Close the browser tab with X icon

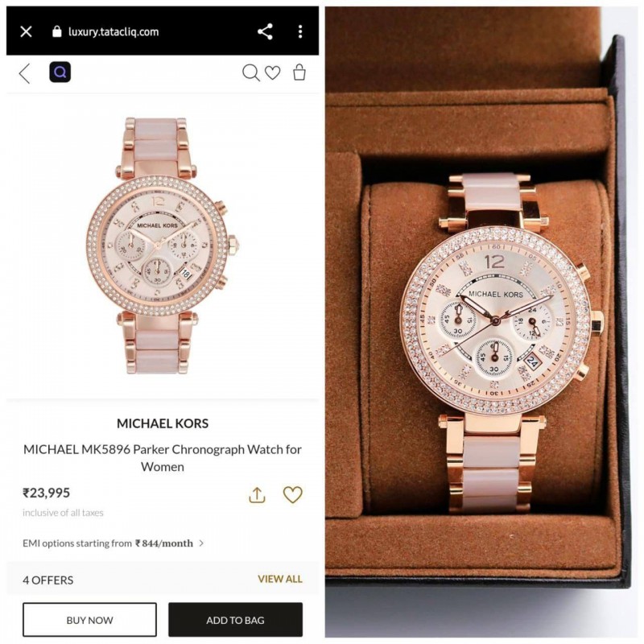[26, 31]
